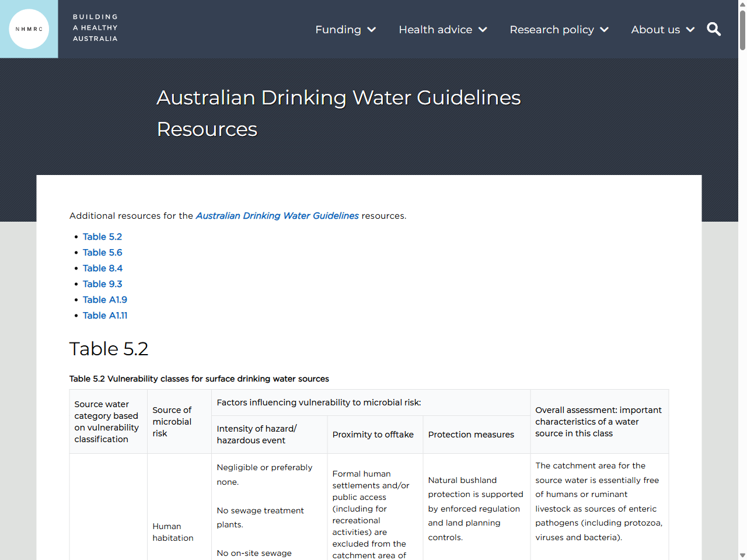This screenshot has width=747, height=560.
Task: Click the NHMRC circular logo
Action: 29,28
